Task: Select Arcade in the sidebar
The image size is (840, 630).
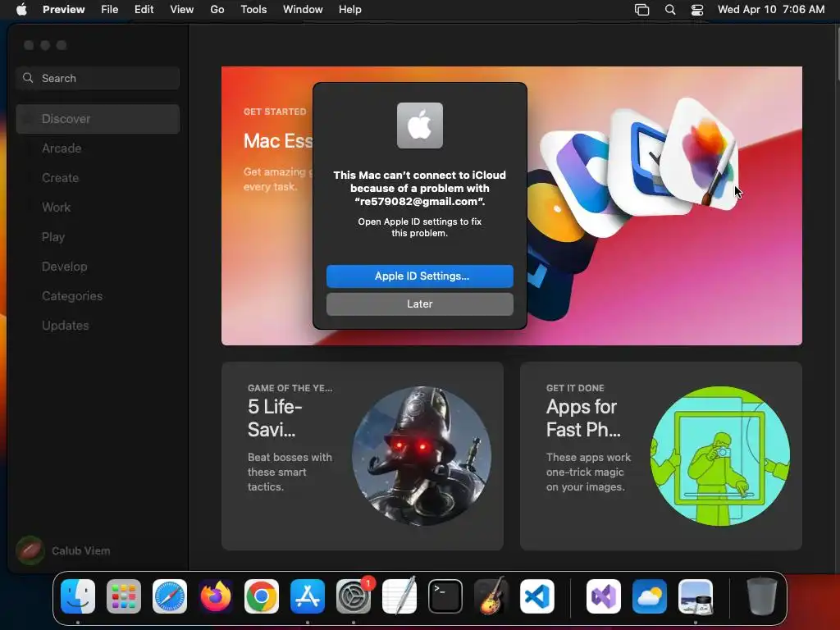Action: 98,148
